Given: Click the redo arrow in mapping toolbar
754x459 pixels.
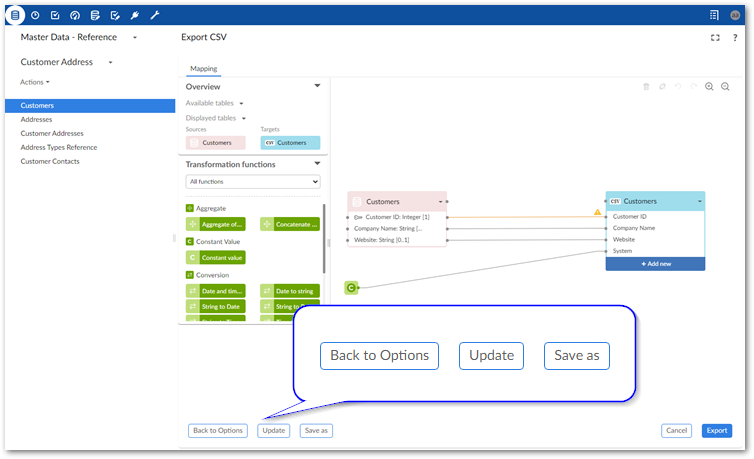Looking at the screenshot, I should tap(693, 87).
